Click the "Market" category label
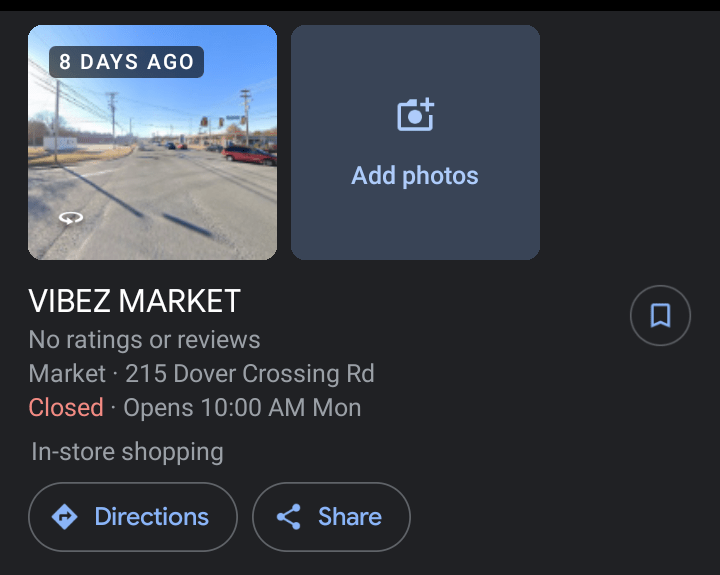The image size is (720, 575). (67, 374)
